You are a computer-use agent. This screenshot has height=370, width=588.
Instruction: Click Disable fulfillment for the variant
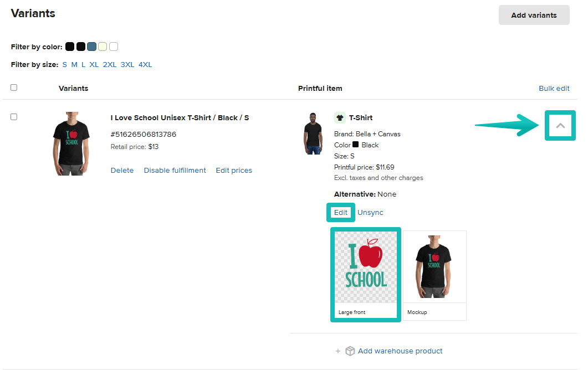point(175,170)
